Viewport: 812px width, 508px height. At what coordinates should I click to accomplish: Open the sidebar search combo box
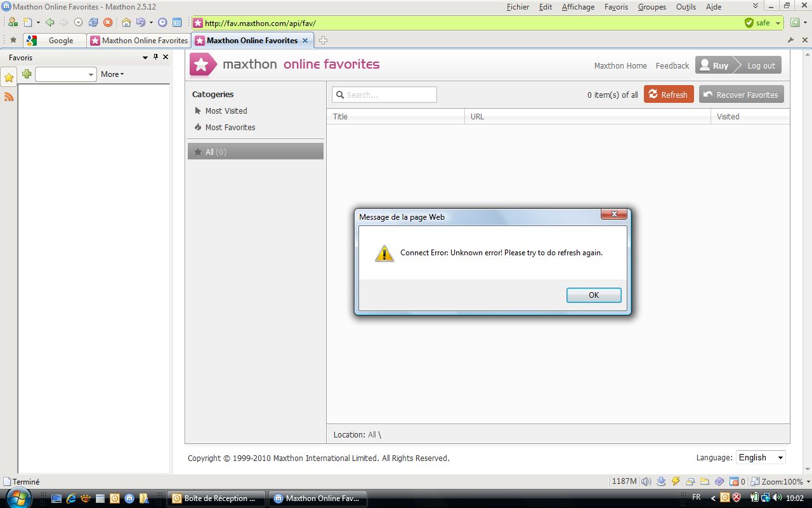(65, 74)
